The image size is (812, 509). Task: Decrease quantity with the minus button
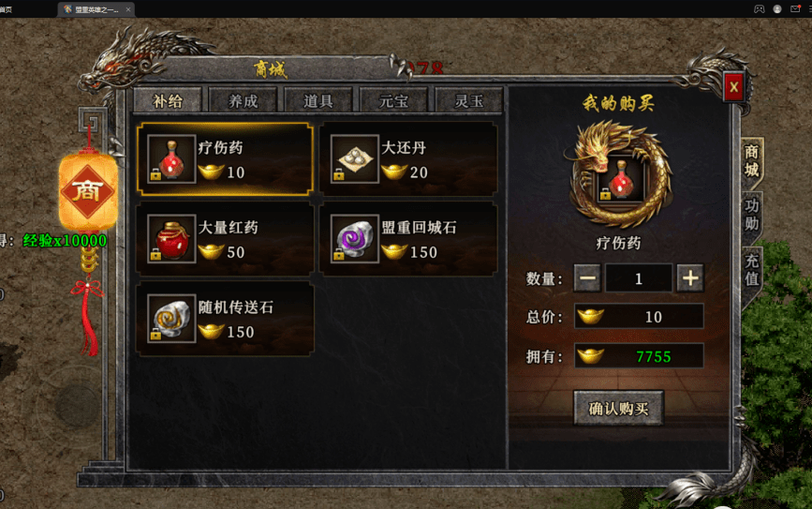point(587,278)
